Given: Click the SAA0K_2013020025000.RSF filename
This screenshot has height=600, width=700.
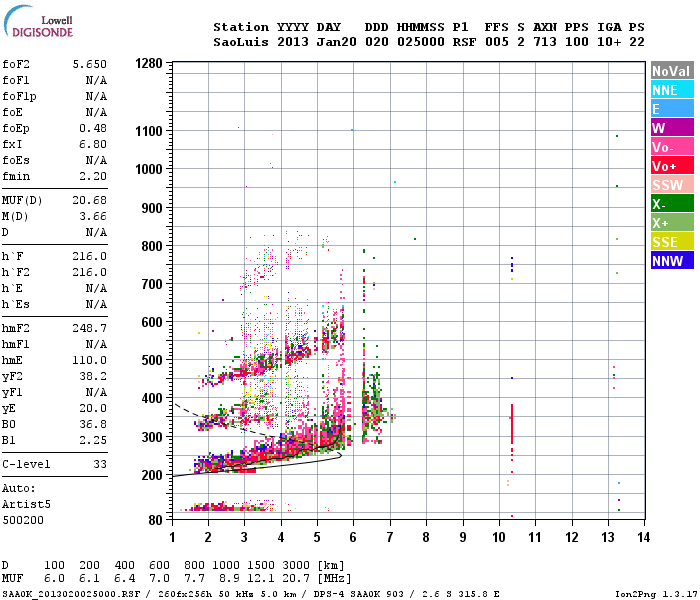Looking at the screenshot, I should [71, 594].
